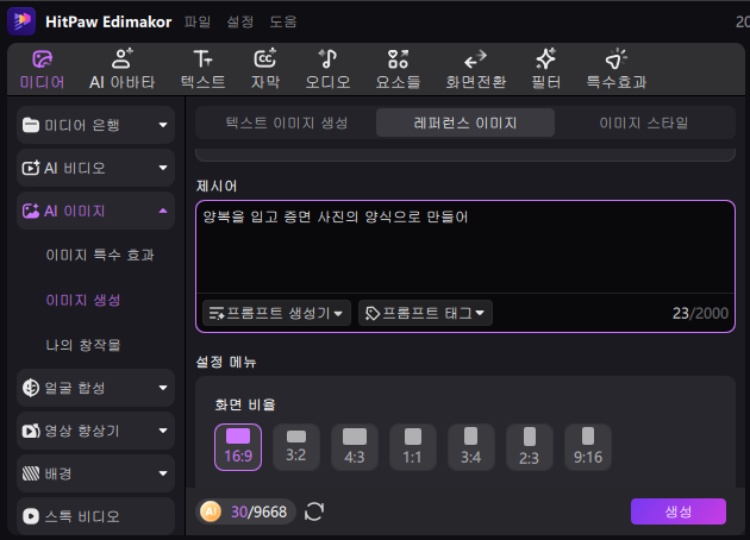
Task: Click the 23/2000 character counter
Action: pyautogui.click(x=700, y=313)
